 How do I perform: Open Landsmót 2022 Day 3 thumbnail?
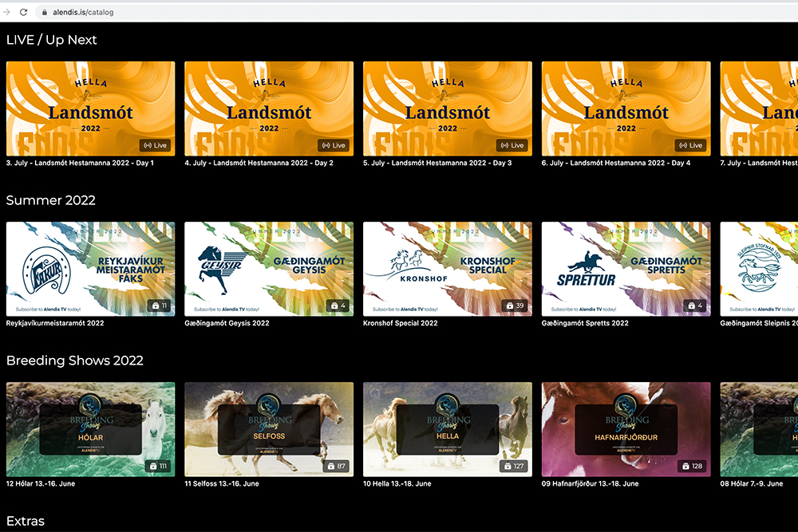(x=448, y=108)
